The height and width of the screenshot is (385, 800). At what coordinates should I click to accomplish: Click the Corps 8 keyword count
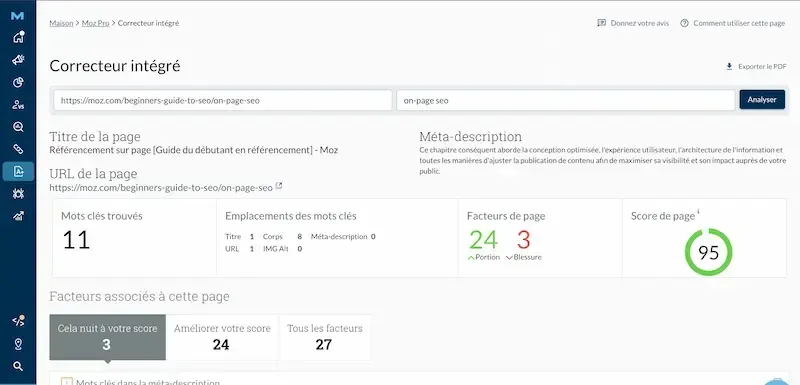tap(299, 237)
